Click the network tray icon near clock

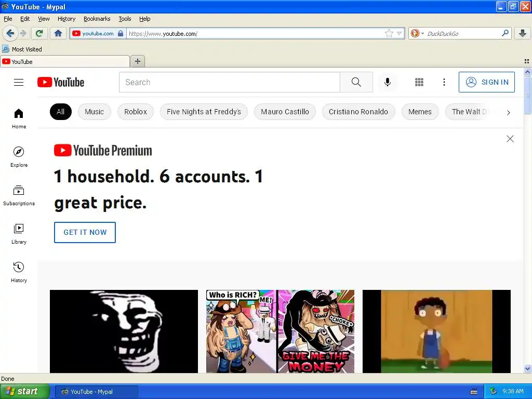[494, 392]
